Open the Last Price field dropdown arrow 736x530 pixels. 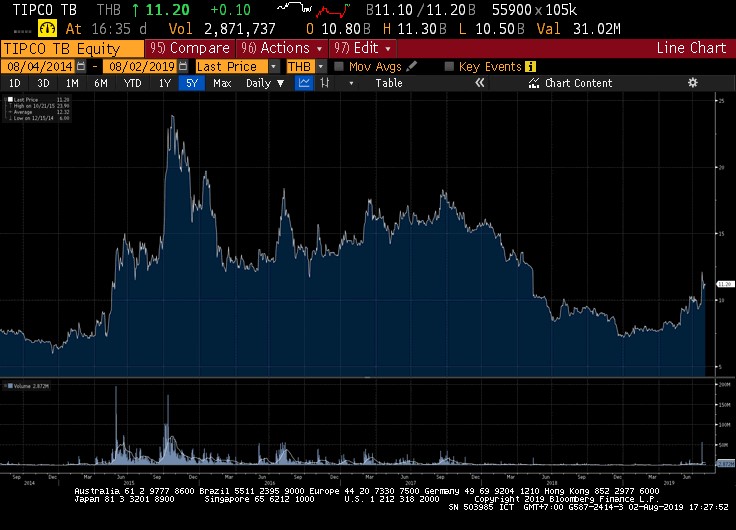point(273,66)
